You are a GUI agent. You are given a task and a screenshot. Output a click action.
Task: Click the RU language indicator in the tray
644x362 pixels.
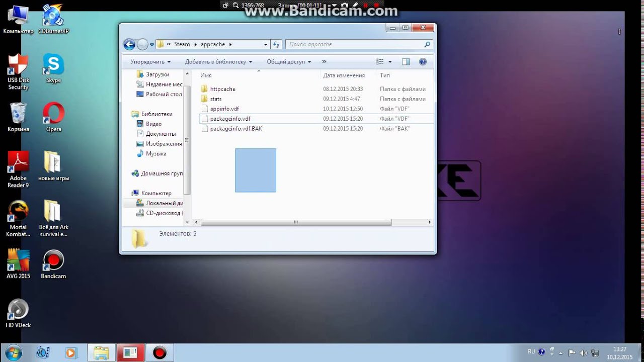click(531, 352)
